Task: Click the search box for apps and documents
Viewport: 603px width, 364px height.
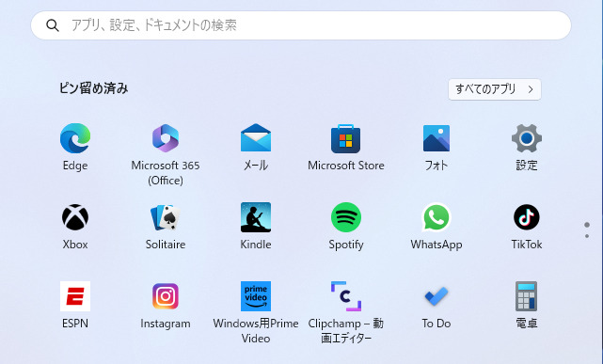Action: point(301,25)
